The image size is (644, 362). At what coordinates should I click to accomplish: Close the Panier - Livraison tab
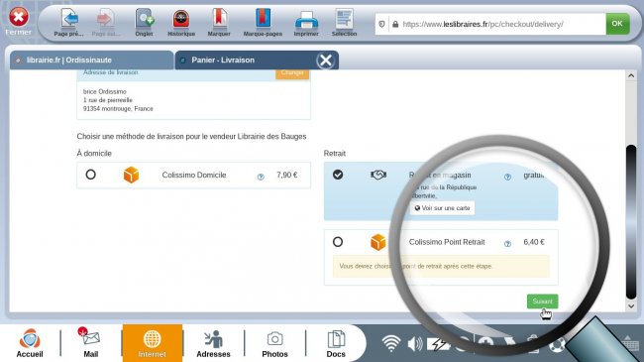coord(326,60)
